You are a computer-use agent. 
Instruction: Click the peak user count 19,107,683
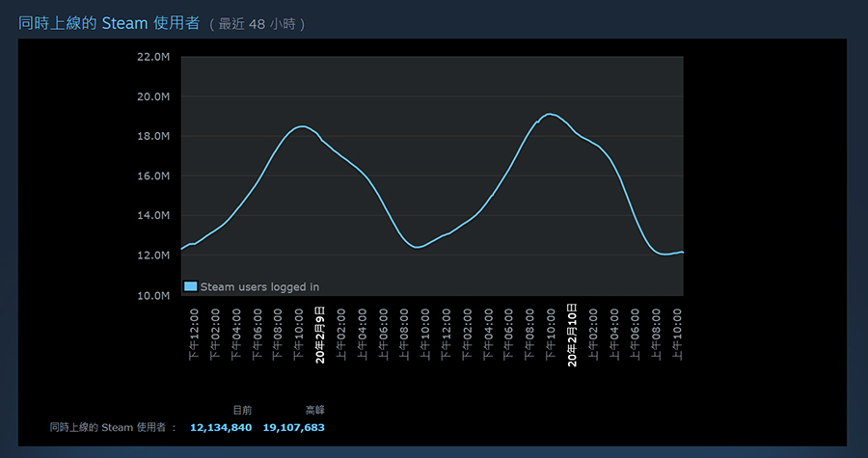(294, 427)
